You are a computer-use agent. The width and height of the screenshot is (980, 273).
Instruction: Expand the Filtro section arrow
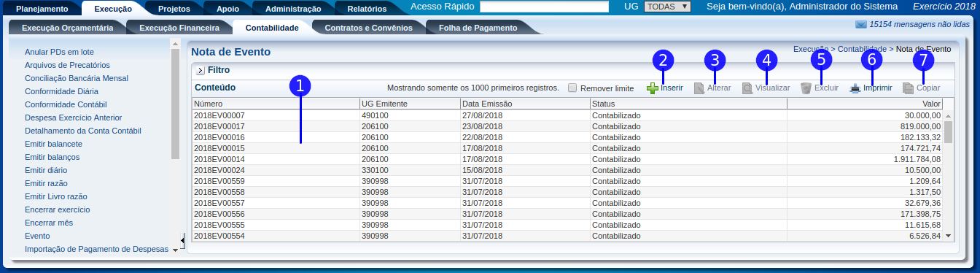click(x=200, y=71)
